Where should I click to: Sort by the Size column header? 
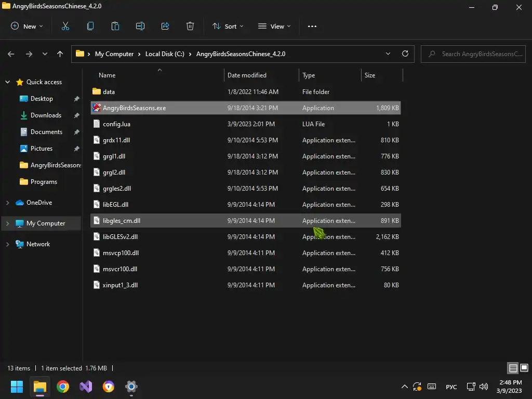pos(370,75)
